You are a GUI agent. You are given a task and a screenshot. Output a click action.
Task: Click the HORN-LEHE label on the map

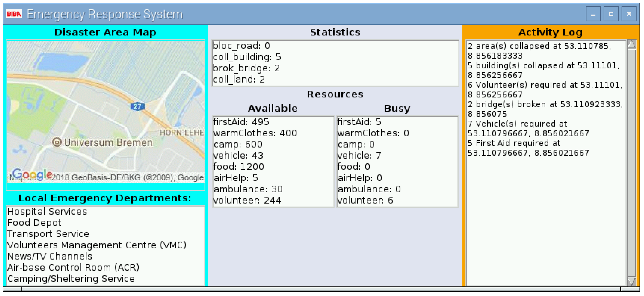point(182,133)
